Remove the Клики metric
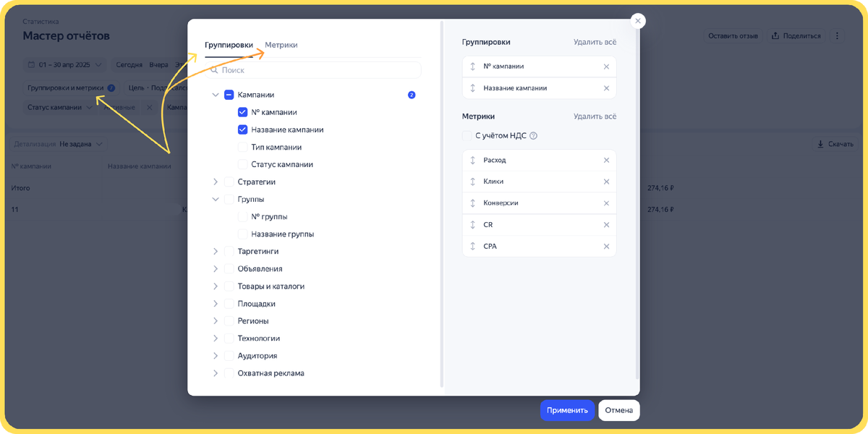The width and height of the screenshot is (868, 434). [606, 182]
